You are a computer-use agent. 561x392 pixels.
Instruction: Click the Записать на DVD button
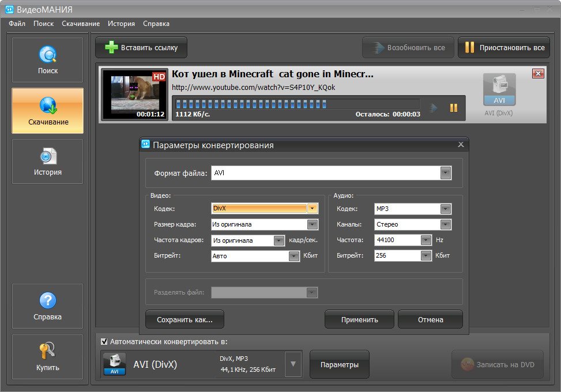coord(498,364)
